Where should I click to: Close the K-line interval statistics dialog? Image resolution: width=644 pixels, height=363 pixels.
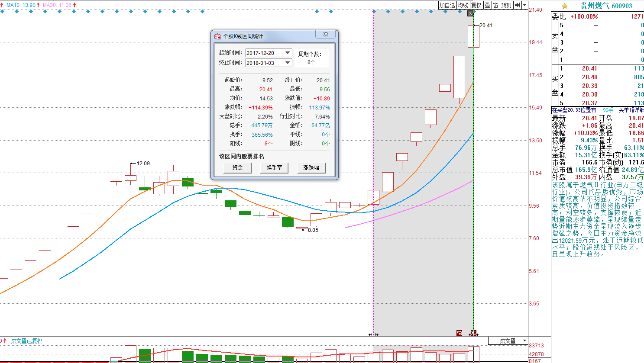[x=326, y=35]
